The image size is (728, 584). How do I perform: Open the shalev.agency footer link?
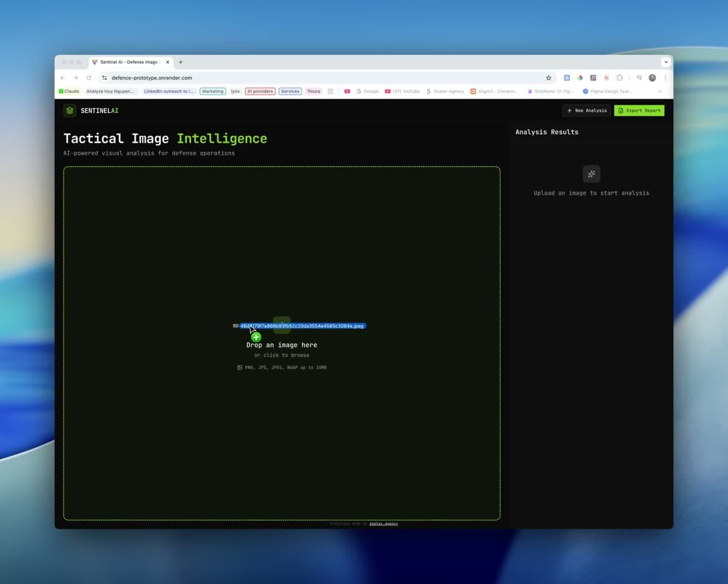(383, 524)
